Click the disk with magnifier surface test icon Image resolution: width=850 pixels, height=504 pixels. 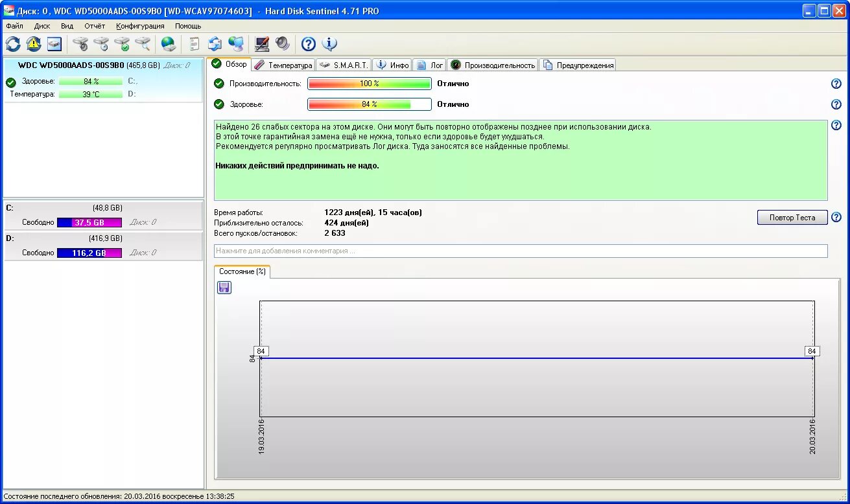click(143, 44)
